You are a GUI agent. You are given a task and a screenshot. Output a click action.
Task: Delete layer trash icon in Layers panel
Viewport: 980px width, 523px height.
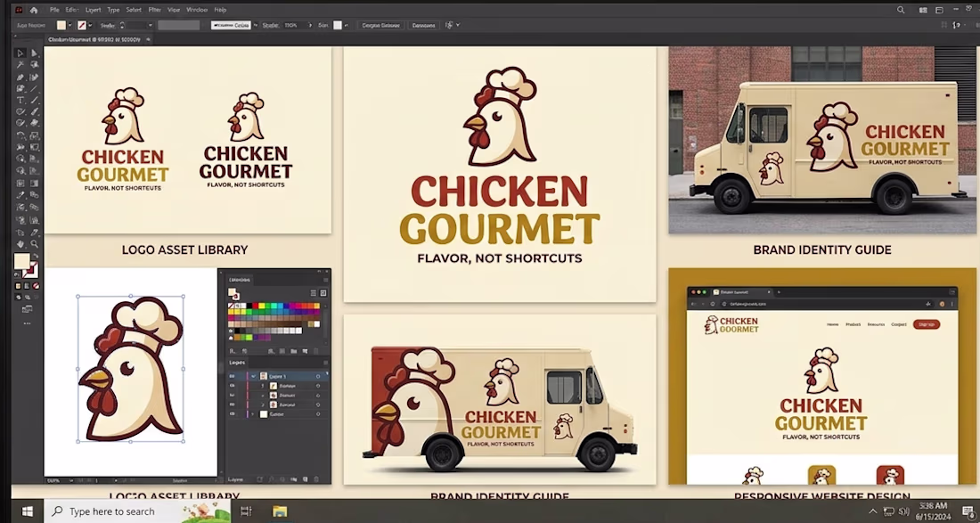(x=316, y=479)
